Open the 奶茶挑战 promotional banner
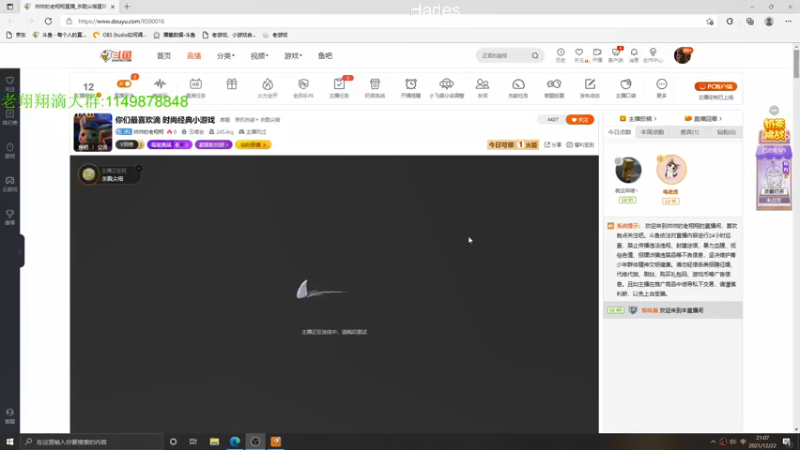The image size is (800, 450). 774,163
